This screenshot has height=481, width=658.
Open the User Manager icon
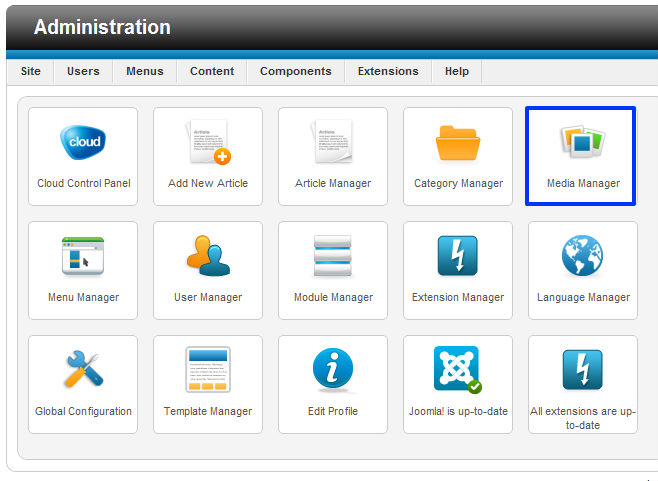[208, 255]
